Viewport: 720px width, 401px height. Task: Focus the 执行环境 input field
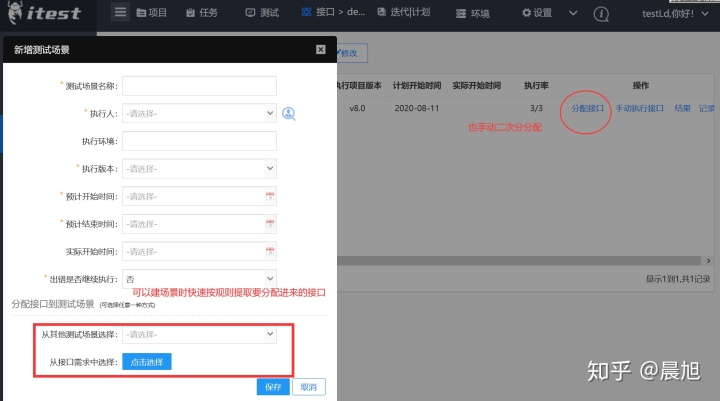pos(199,141)
